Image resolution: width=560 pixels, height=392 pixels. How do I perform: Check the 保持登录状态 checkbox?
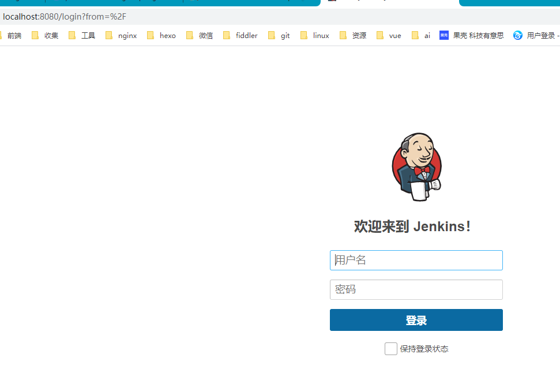click(x=390, y=349)
